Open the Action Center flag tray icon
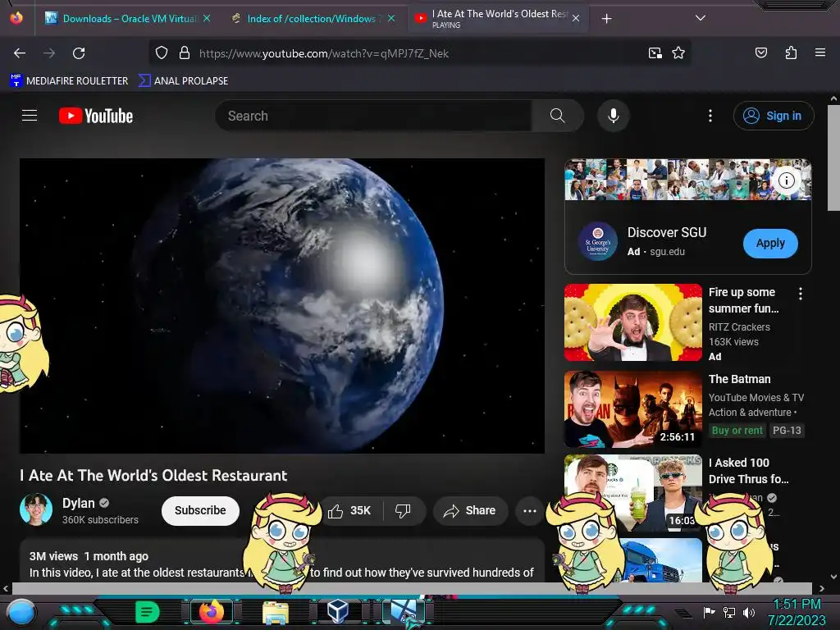840x630 pixels. (x=710, y=612)
